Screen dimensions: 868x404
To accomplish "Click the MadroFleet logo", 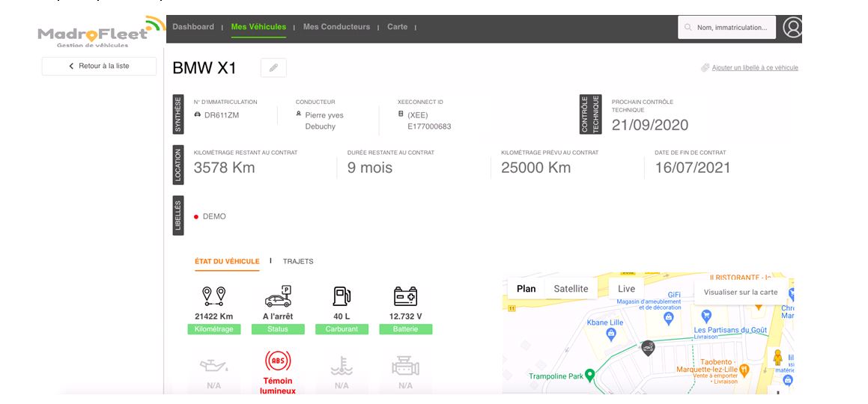I will point(102,32).
